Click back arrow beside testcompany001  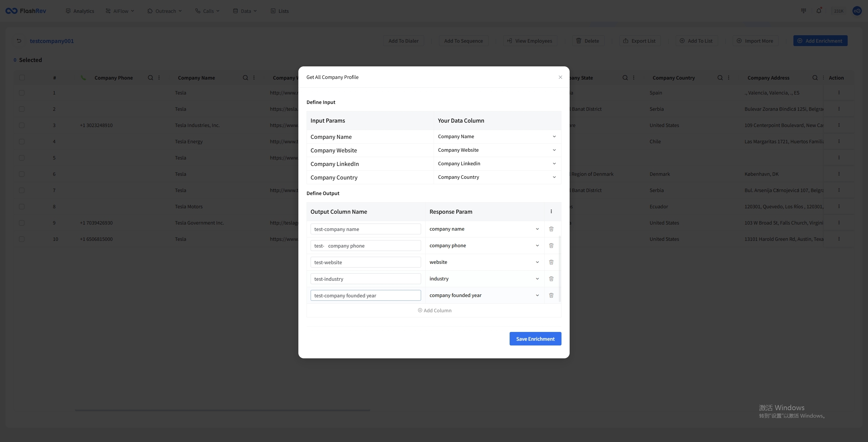pos(19,41)
